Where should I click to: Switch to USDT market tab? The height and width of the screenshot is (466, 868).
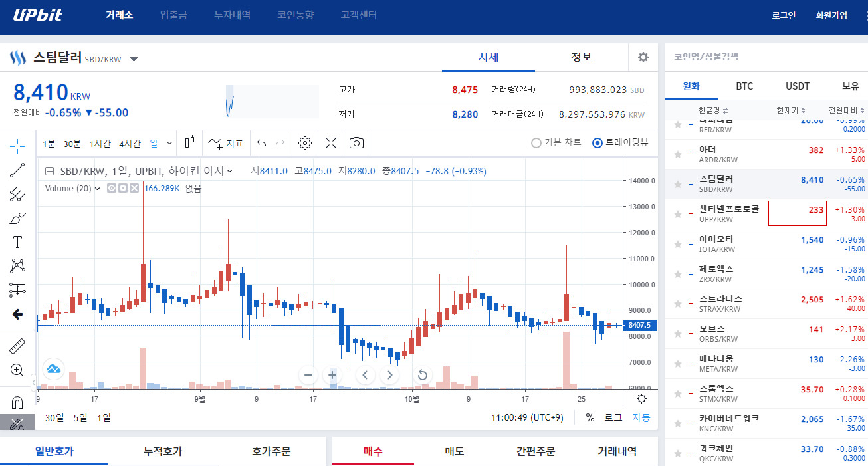point(798,86)
